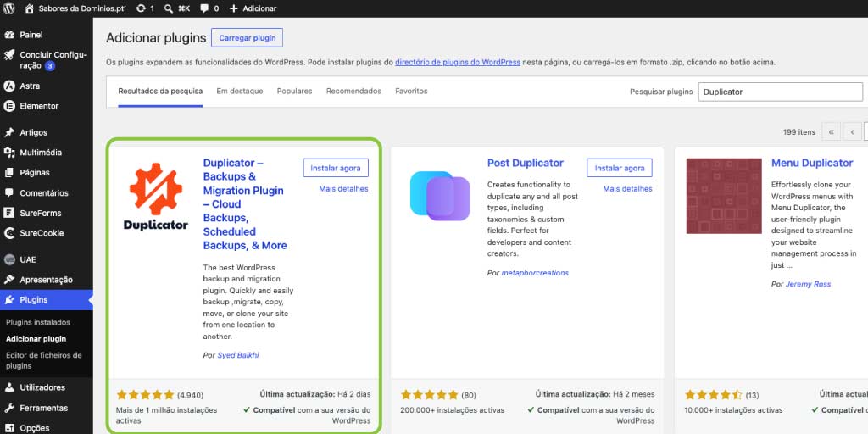The image size is (868, 434).
Task: Click the star rating of Menu Duplicator
Action: pyautogui.click(x=714, y=395)
